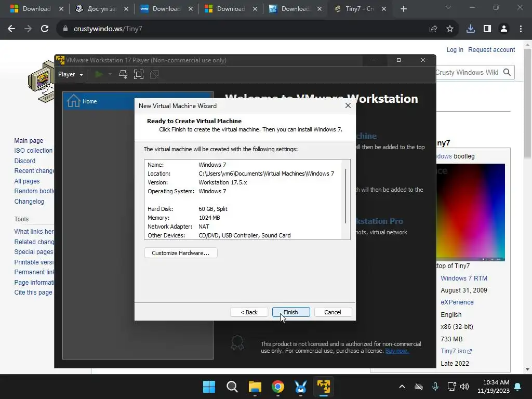Open All pages link
The image size is (532, 399).
pyautogui.click(x=27, y=181)
